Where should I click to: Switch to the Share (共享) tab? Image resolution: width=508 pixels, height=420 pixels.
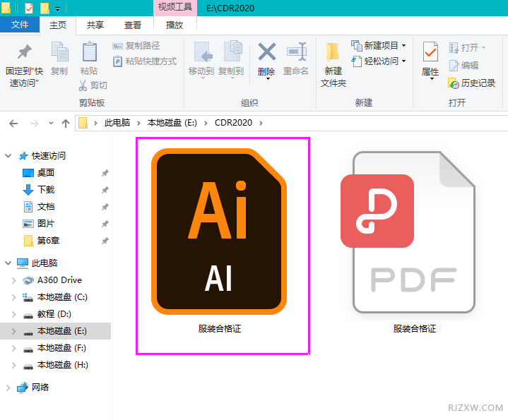click(95, 25)
